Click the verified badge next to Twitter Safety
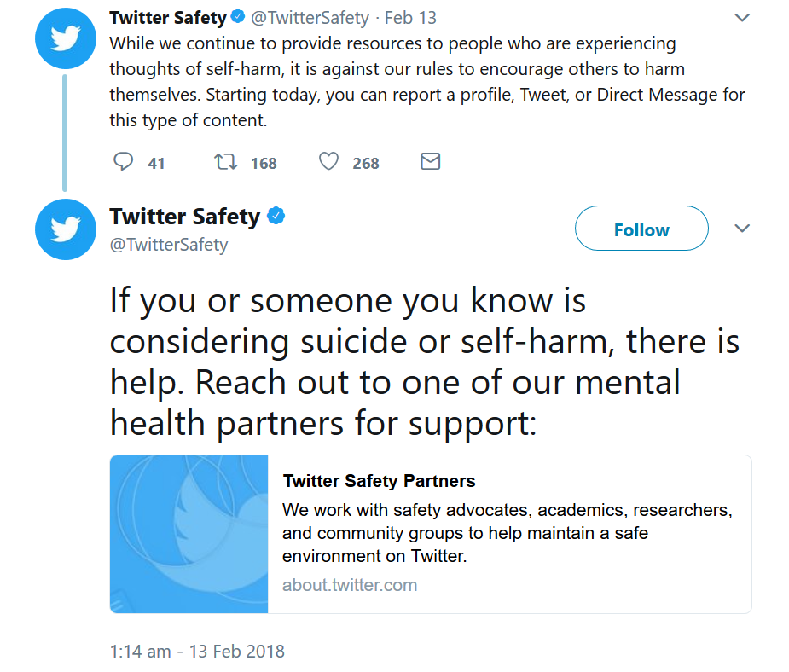The width and height of the screenshot is (789, 672). [236, 15]
